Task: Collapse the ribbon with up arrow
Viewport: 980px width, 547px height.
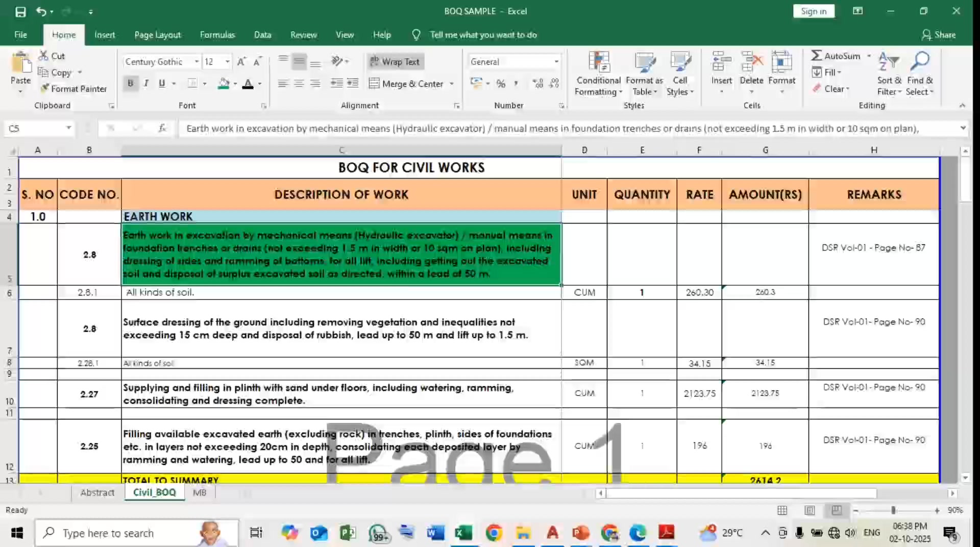Action: point(962,105)
